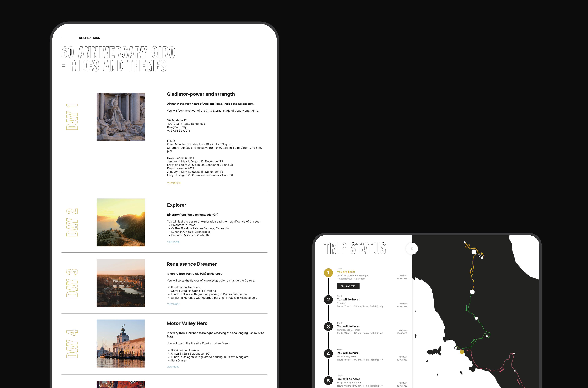Select step 5 circle in trip timeline
The image size is (588, 388).
(328, 381)
